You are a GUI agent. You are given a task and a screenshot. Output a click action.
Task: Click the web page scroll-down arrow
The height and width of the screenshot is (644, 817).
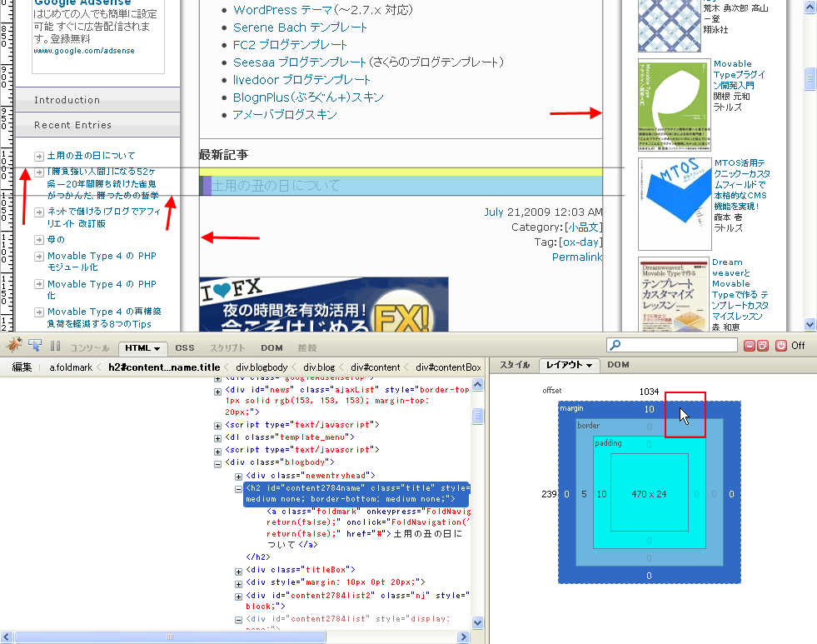(810, 324)
